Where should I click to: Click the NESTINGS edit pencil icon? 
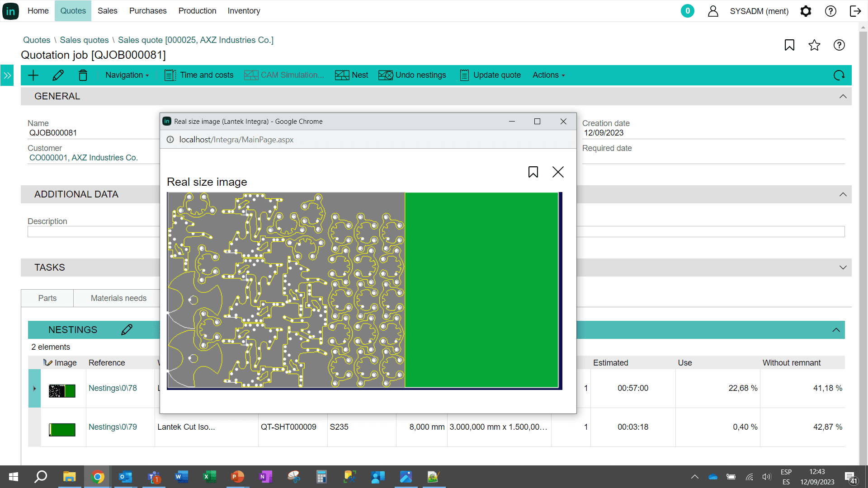(x=127, y=330)
